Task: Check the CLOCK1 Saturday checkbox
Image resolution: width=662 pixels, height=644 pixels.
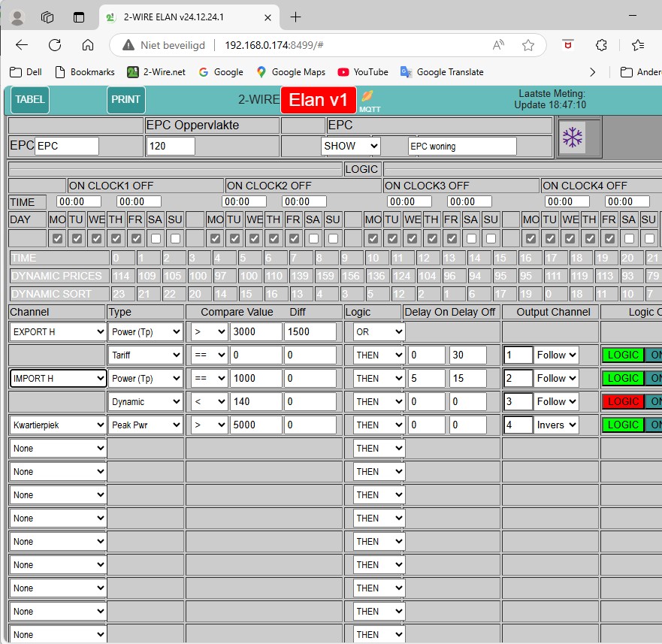Action: coord(156,239)
